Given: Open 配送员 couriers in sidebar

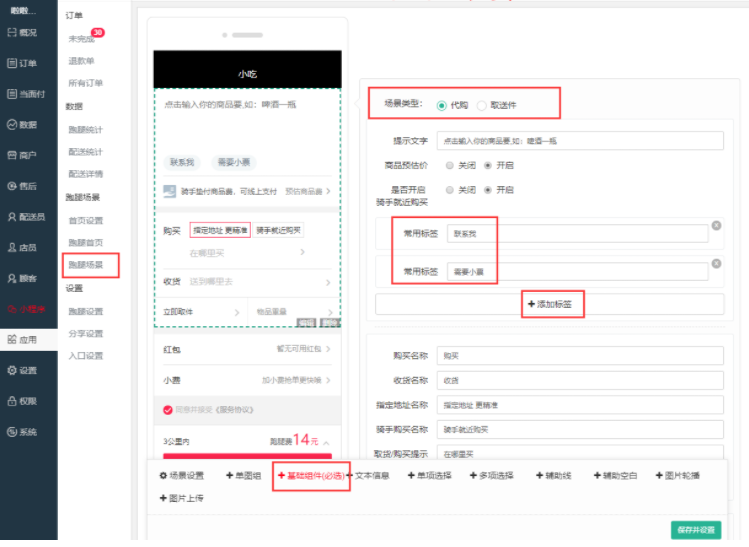Looking at the screenshot, I should coord(26,217).
